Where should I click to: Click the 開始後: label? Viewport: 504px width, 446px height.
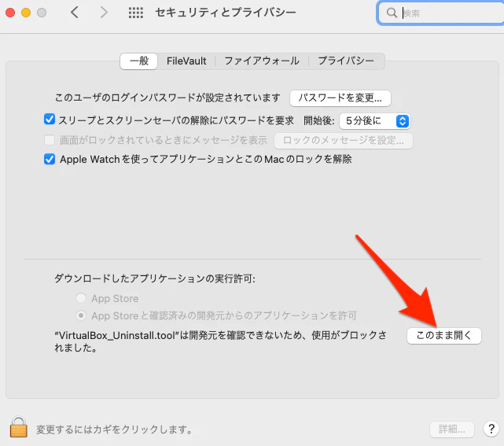click(319, 121)
